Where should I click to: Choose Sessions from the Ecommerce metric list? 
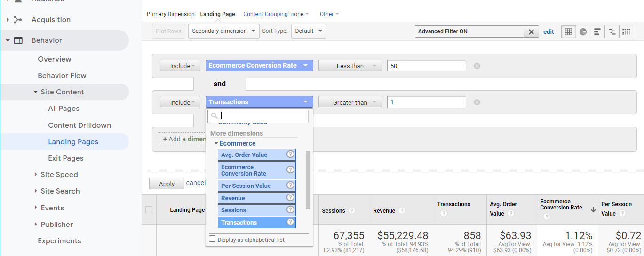pyautogui.click(x=253, y=210)
